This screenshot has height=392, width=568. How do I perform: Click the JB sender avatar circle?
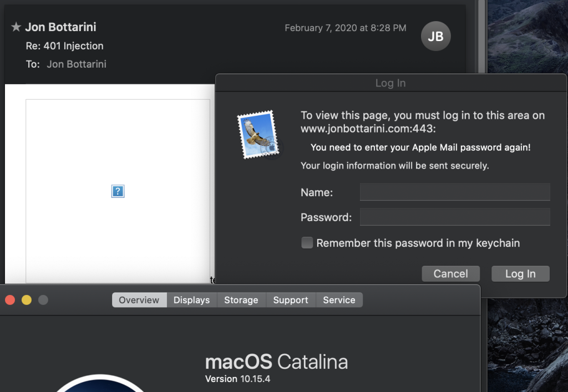[435, 36]
